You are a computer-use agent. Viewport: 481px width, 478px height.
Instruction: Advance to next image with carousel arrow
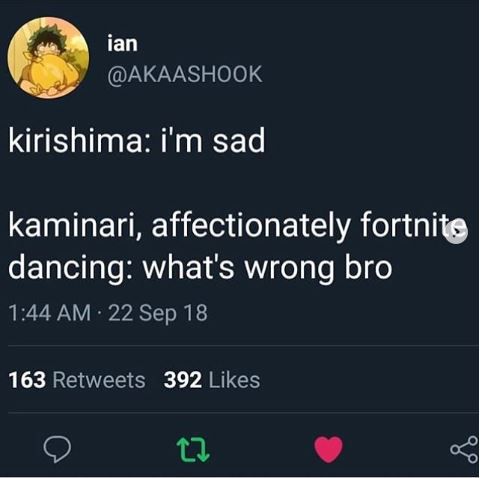[457, 232]
